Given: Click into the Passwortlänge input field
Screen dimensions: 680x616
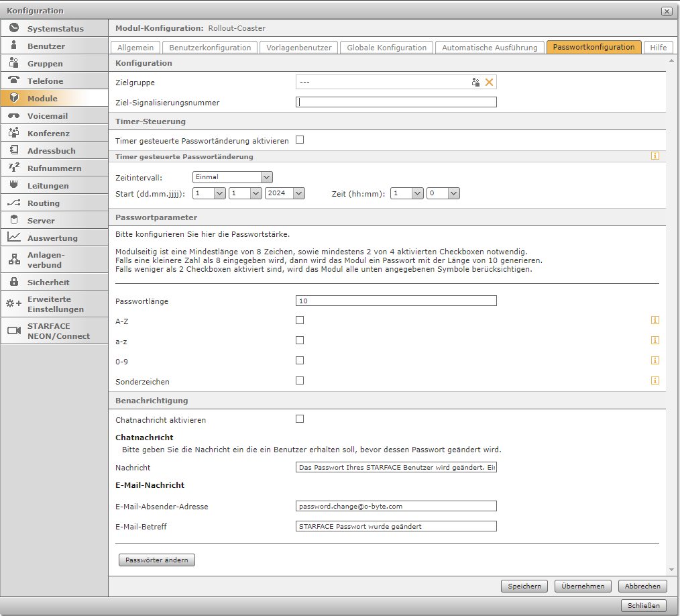Looking at the screenshot, I should point(396,301).
